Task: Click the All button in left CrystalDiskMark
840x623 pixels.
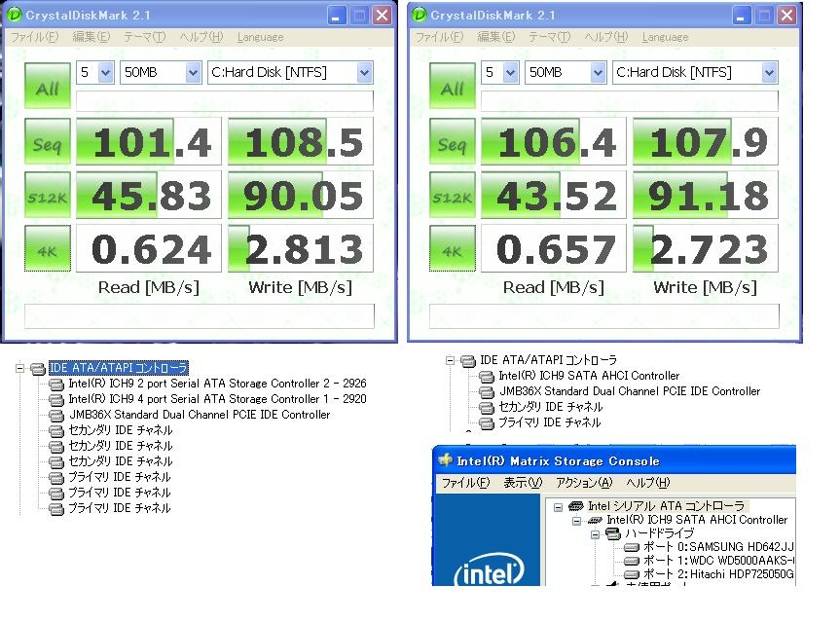Action: pos(47,87)
